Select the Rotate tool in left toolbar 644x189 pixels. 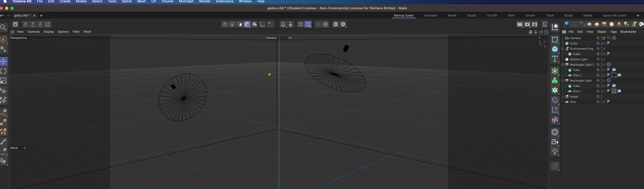pyautogui.click(x=3, y=71)
